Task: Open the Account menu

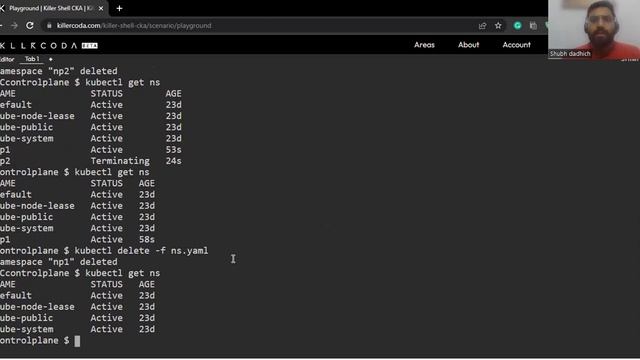Action: pos(516,45)
